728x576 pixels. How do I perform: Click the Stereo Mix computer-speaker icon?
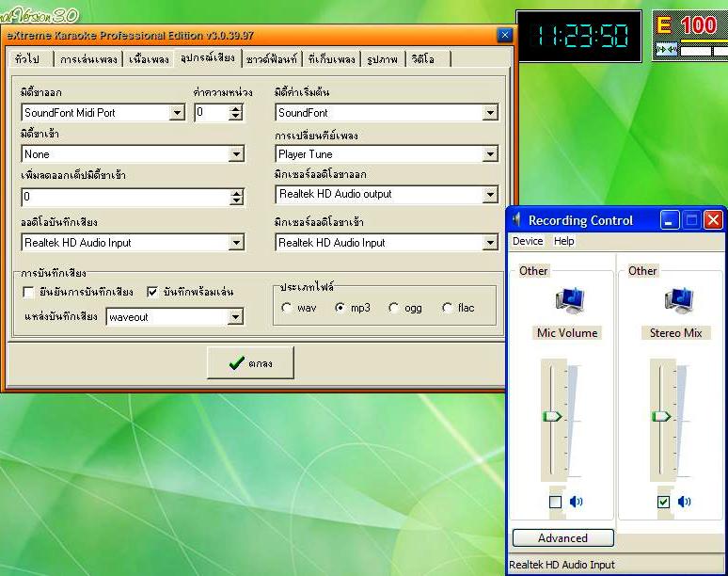click(679, 300)
